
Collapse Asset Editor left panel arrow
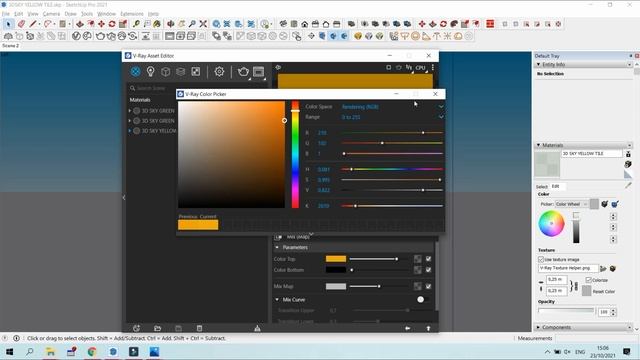pos(124,198)
